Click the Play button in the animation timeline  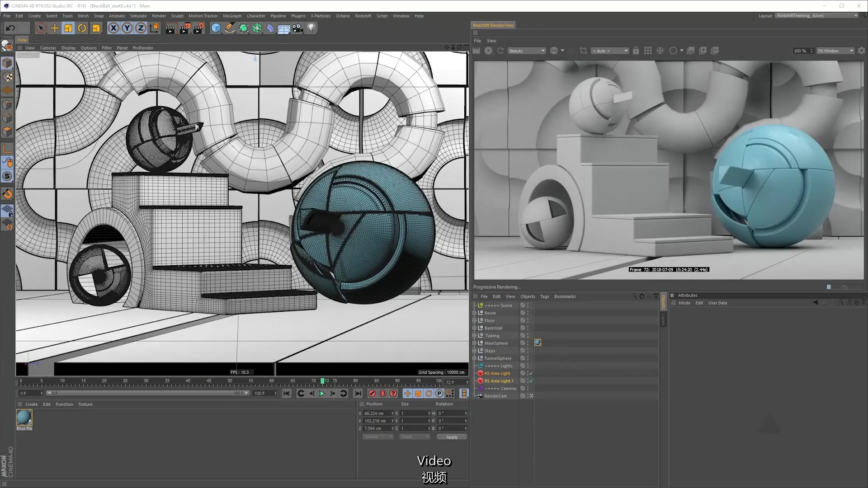pos(321,394)
